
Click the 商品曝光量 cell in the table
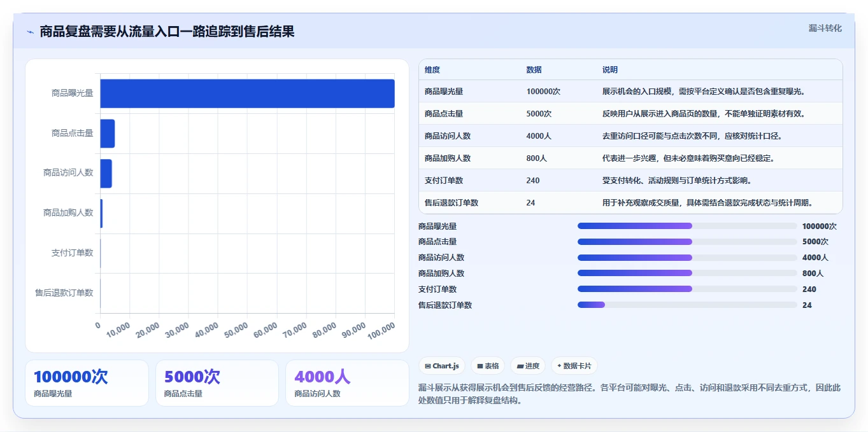tap(444, 92)
